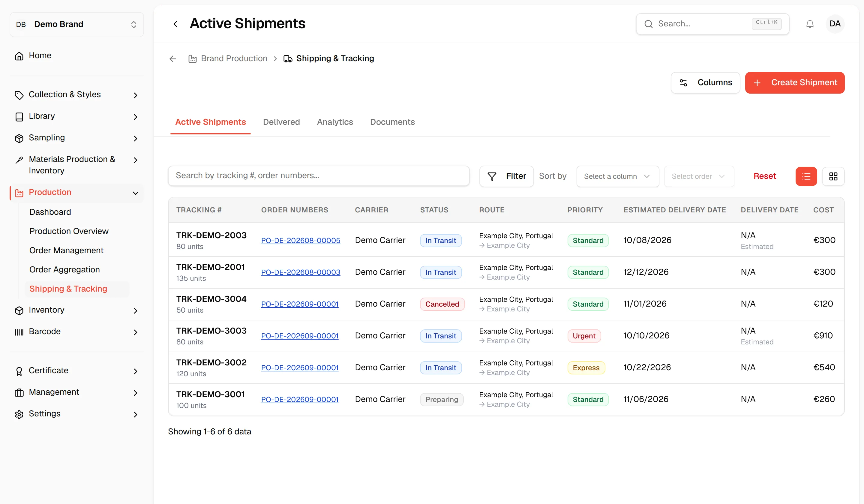The height and width of the screenshot is (504, 864).
Task: Click the Management briefcase icon
Action: pos(19,393)
